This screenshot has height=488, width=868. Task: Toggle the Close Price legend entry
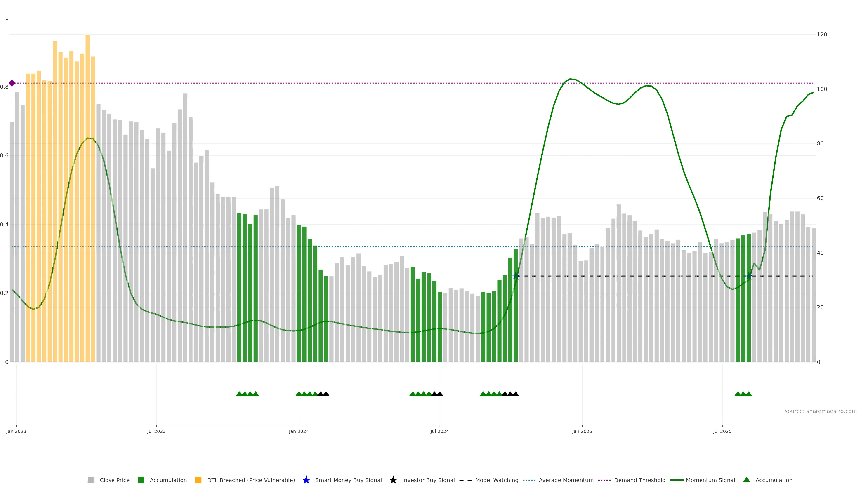(x=114, y=480)
